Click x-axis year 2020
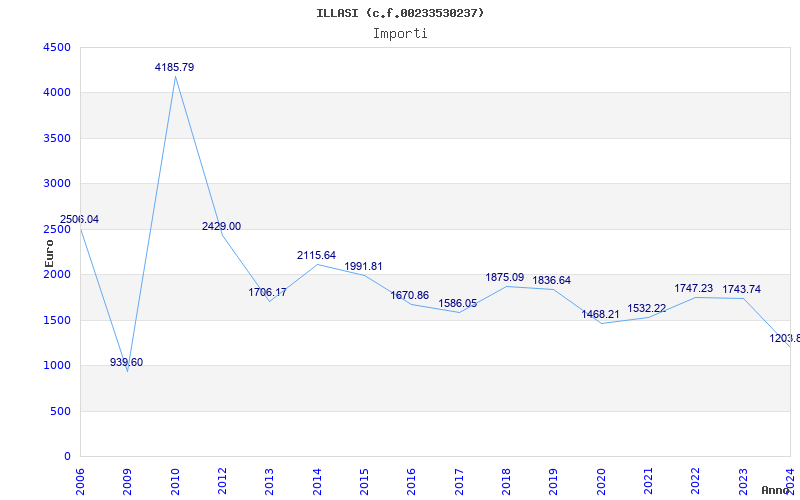 pos(601,482)
